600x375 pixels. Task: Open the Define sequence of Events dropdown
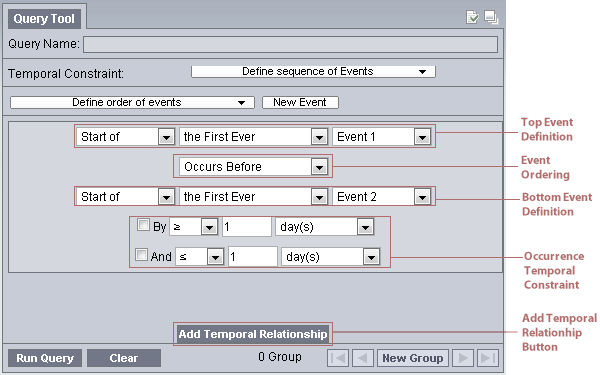[313, 72]
